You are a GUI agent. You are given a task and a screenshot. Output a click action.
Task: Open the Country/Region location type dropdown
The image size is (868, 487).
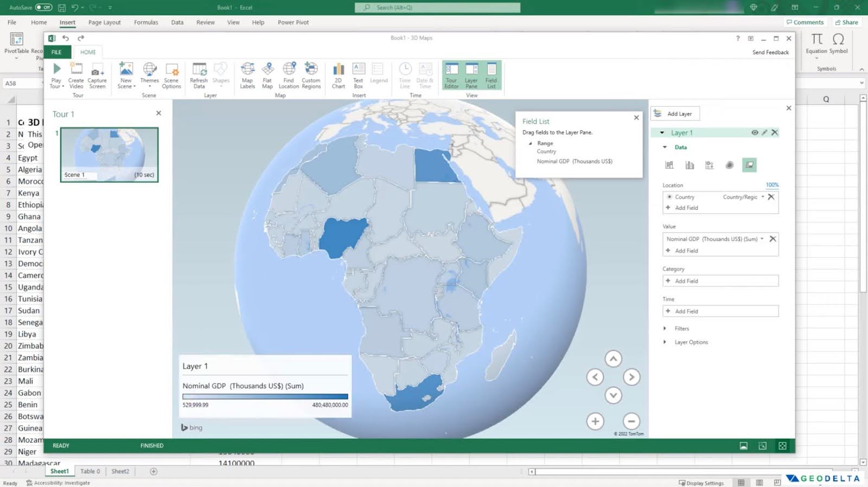[763, 197]
